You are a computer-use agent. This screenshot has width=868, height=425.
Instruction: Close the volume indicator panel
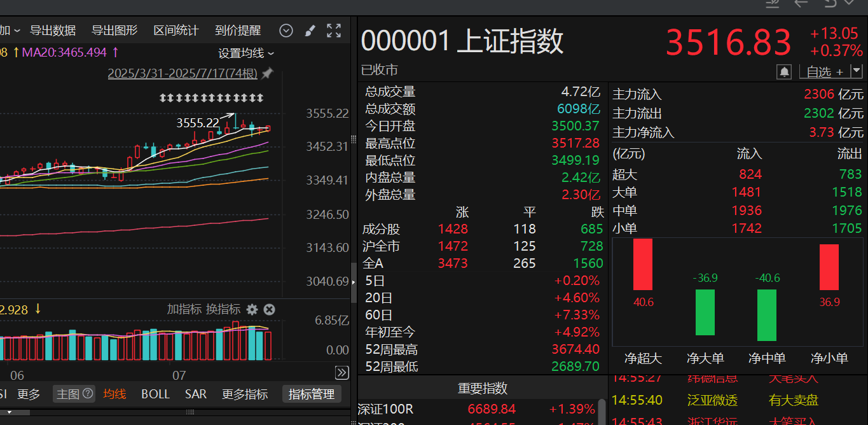269,309
